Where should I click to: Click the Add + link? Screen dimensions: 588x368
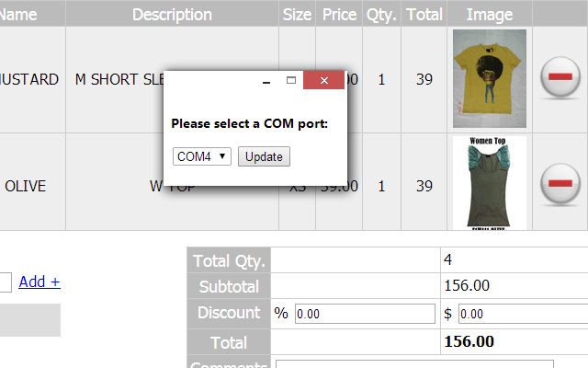[x=40, y=282]
